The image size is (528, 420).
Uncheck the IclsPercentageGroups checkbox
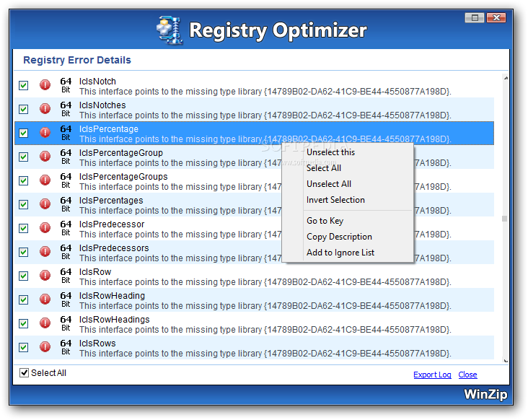point(24,181)
